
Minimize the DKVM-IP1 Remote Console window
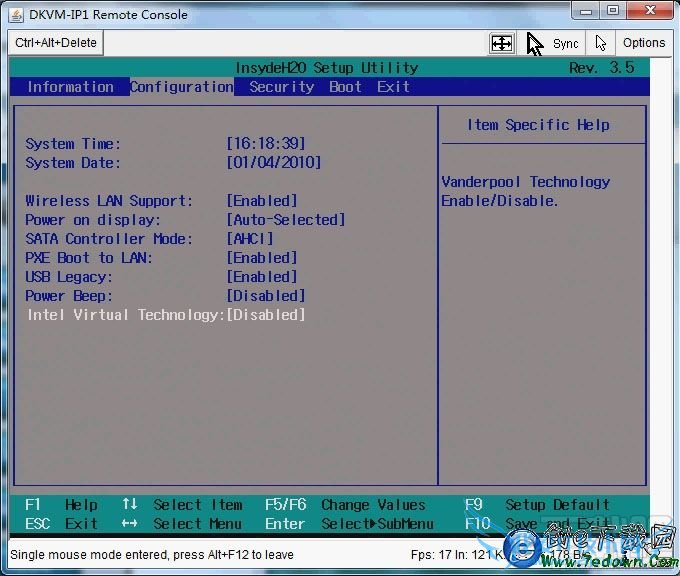pyautogui.click(x=586, y=11)
